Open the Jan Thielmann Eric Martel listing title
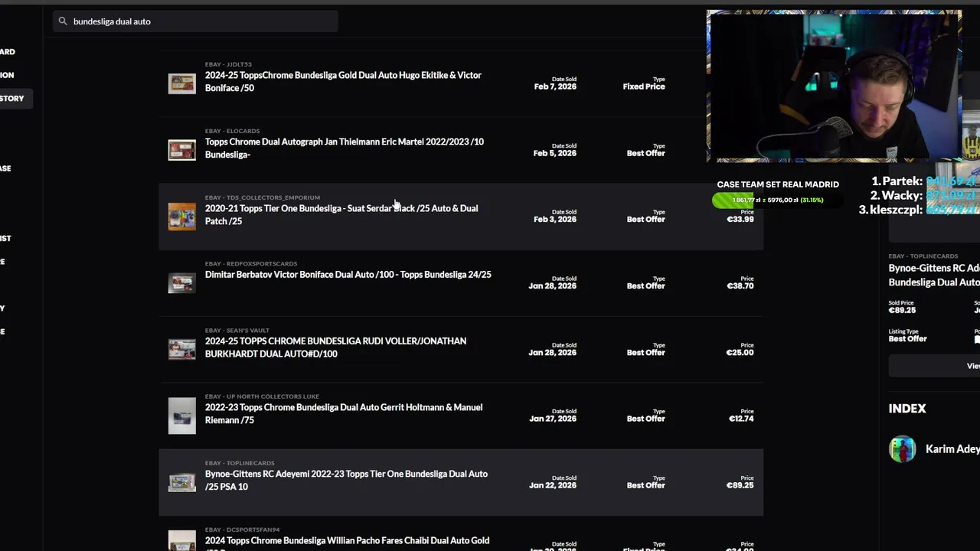 [x=345, y=148]
